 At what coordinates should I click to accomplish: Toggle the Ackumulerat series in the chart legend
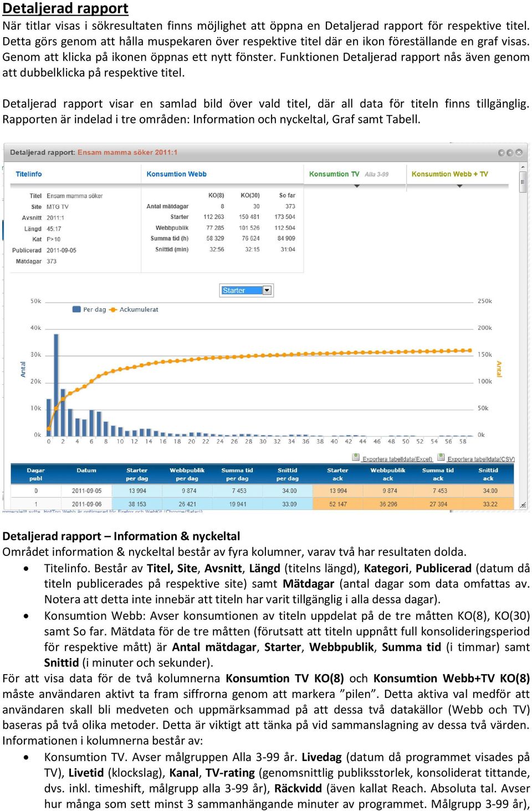[134, 309]
